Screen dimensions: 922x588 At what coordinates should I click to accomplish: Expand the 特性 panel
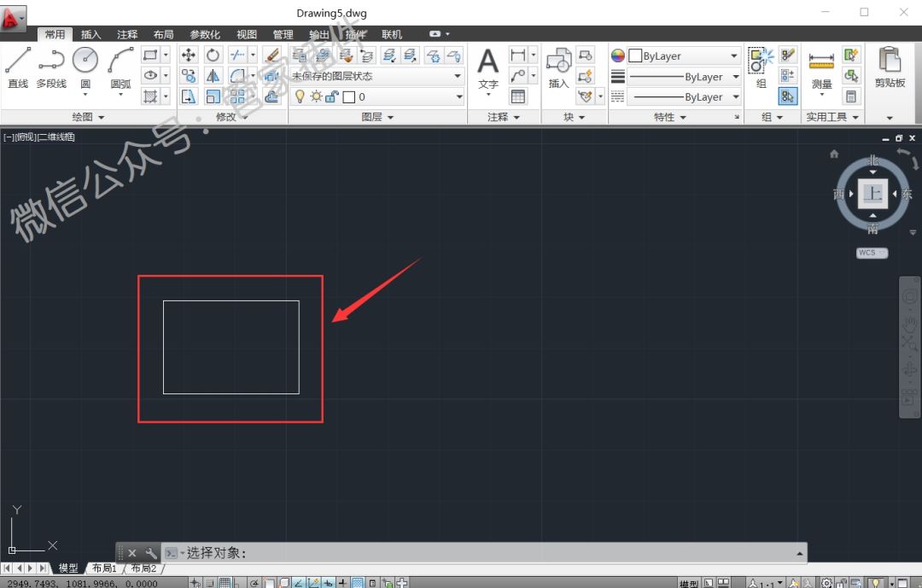tap(670, 117)
